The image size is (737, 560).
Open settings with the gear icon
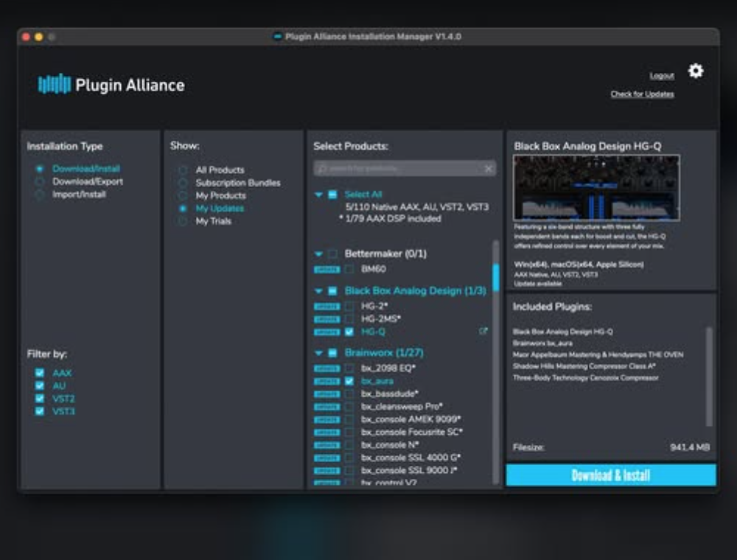696,71
